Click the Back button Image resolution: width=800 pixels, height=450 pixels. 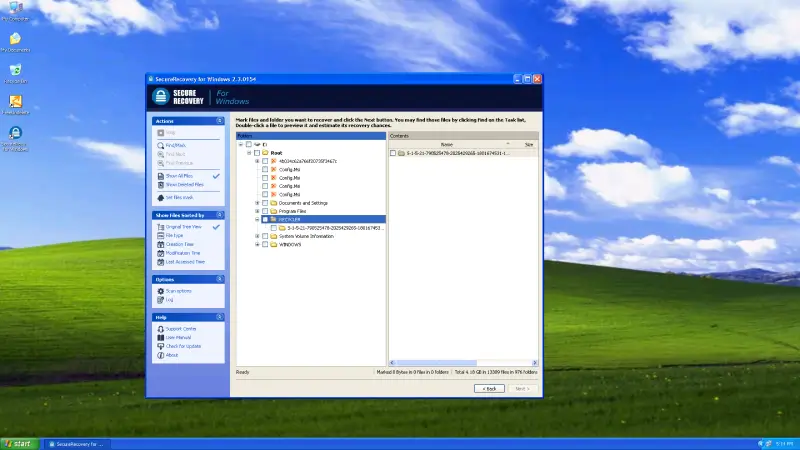(489, 389)
